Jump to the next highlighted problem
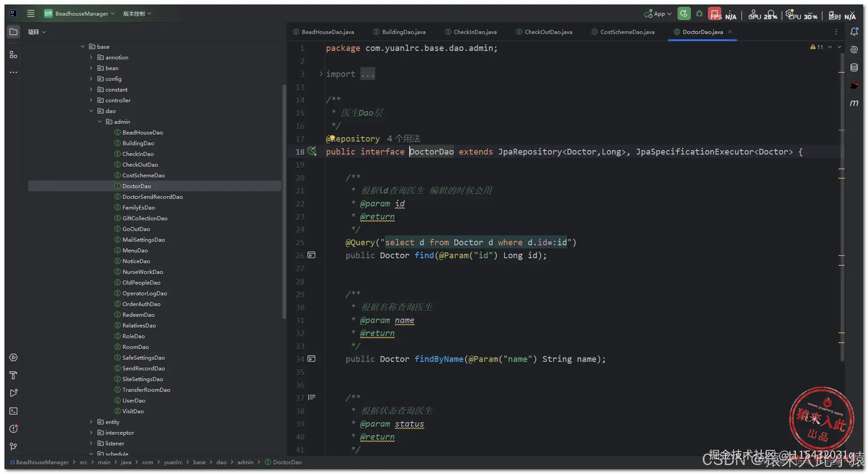 point(839,47)
